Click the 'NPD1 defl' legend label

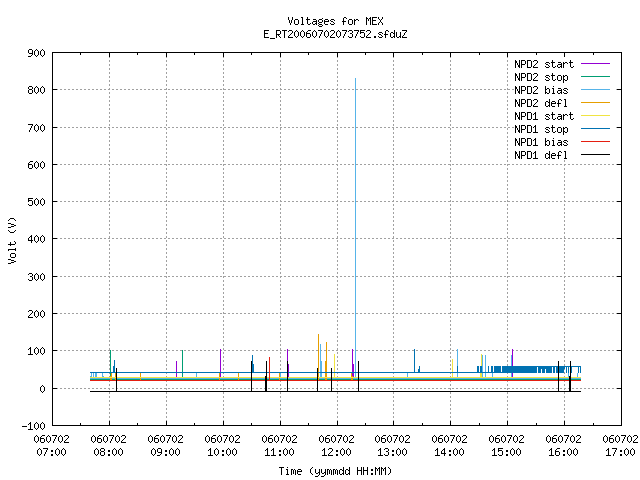541,156
